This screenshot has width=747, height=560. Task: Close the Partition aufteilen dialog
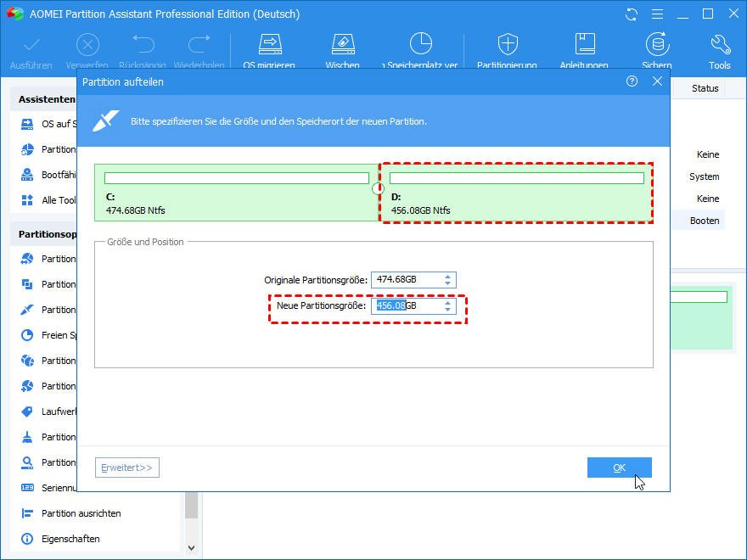coord(657,81)
